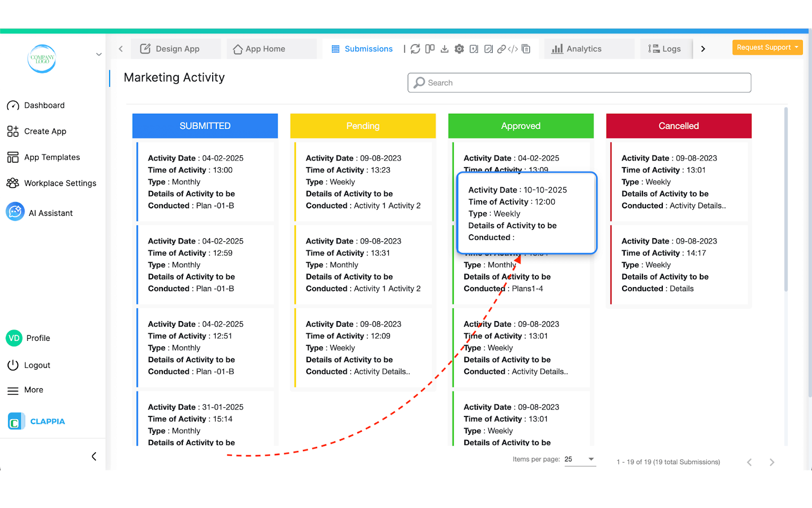812x508 pixels.
Task: Click in the Search submissions field
Action: (x=579, y=83)
